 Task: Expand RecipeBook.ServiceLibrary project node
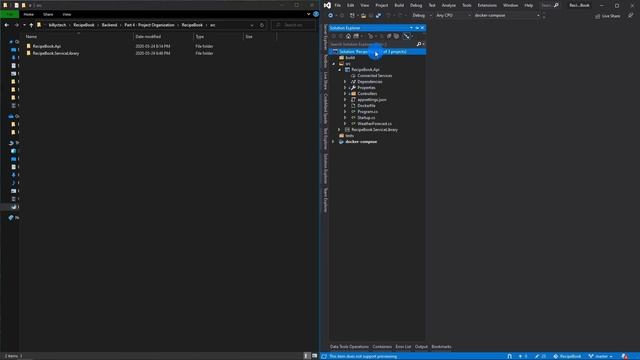pyautogui.click(x=340, y=129)
